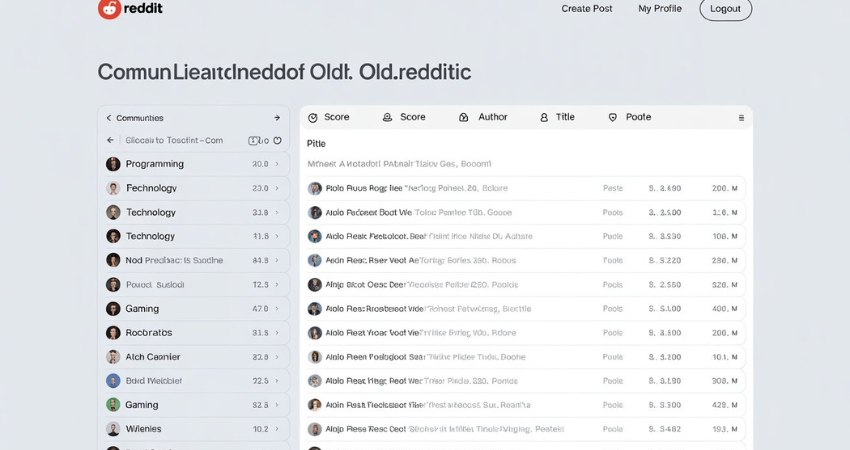Click the shield icon beside Poote
The image size is (850, 450).
coord(613,117)
